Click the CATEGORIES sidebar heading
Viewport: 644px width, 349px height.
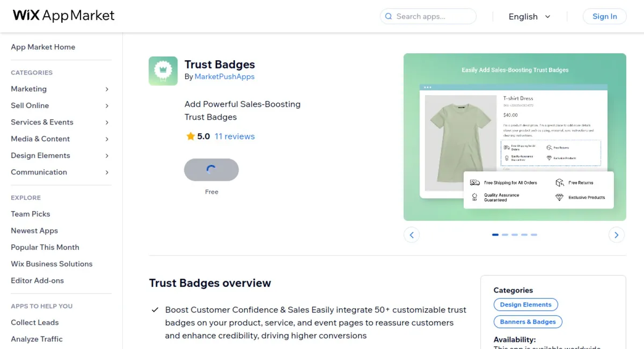click(x=32, y=72)
